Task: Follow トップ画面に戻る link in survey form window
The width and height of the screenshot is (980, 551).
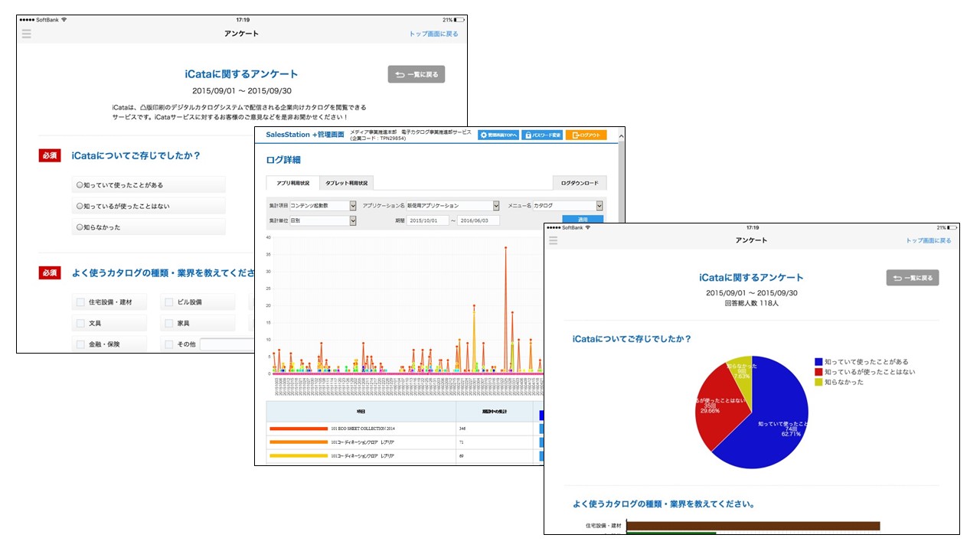Action: coord(434,34)
